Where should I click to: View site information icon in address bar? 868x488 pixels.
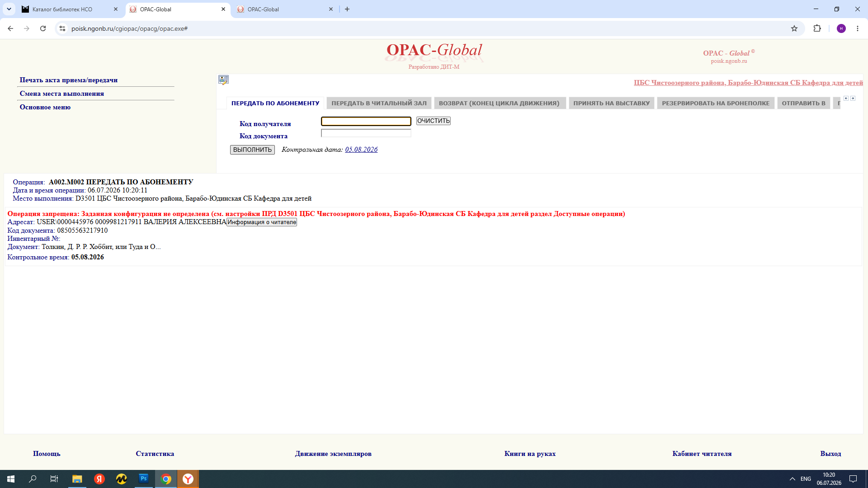(62, 28)
